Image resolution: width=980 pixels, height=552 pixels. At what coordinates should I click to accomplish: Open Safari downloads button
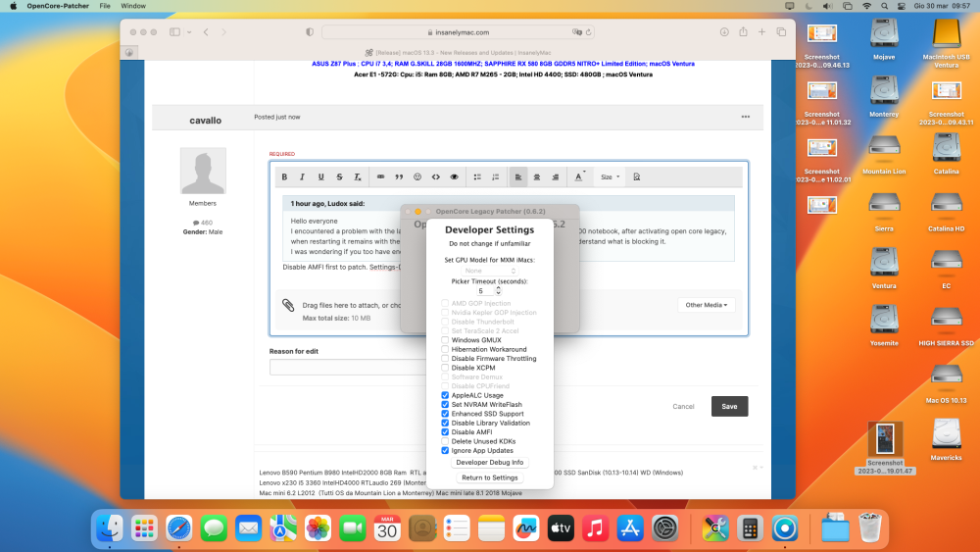tap(724, 32)
